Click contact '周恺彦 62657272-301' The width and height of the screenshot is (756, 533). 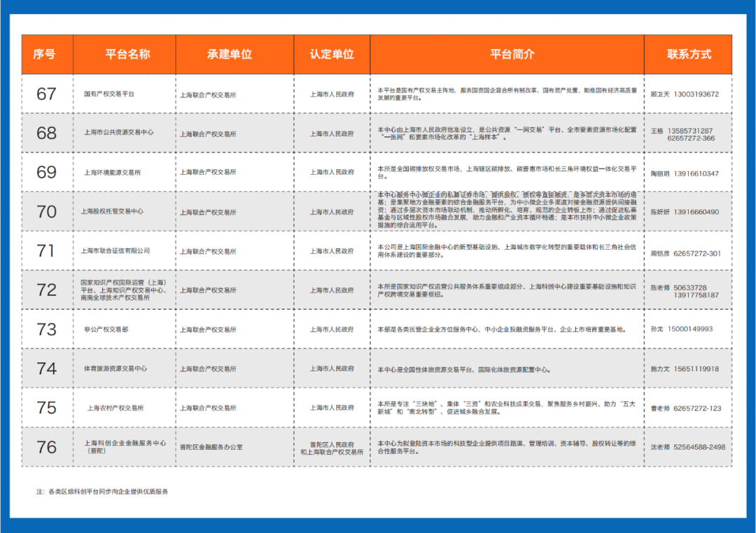pos(685,253)
